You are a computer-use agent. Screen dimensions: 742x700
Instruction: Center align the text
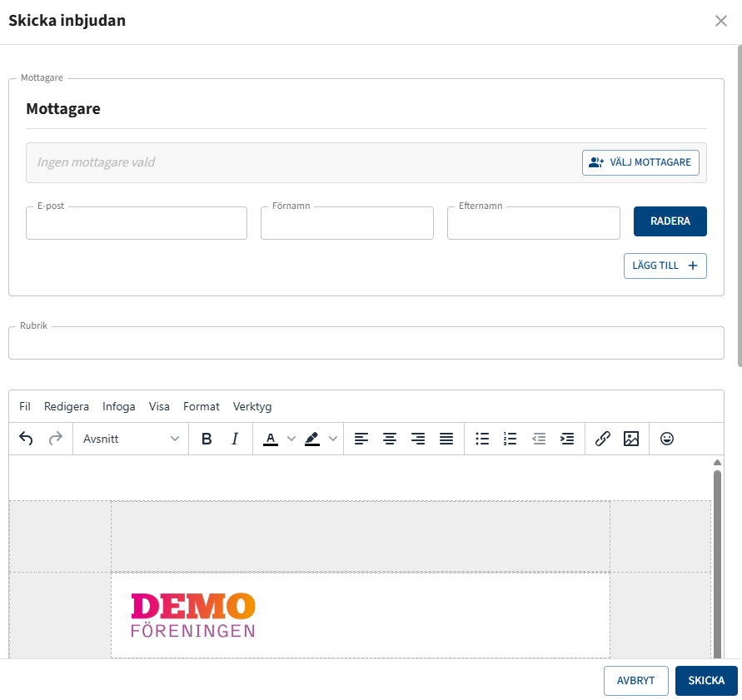point(390,439)
